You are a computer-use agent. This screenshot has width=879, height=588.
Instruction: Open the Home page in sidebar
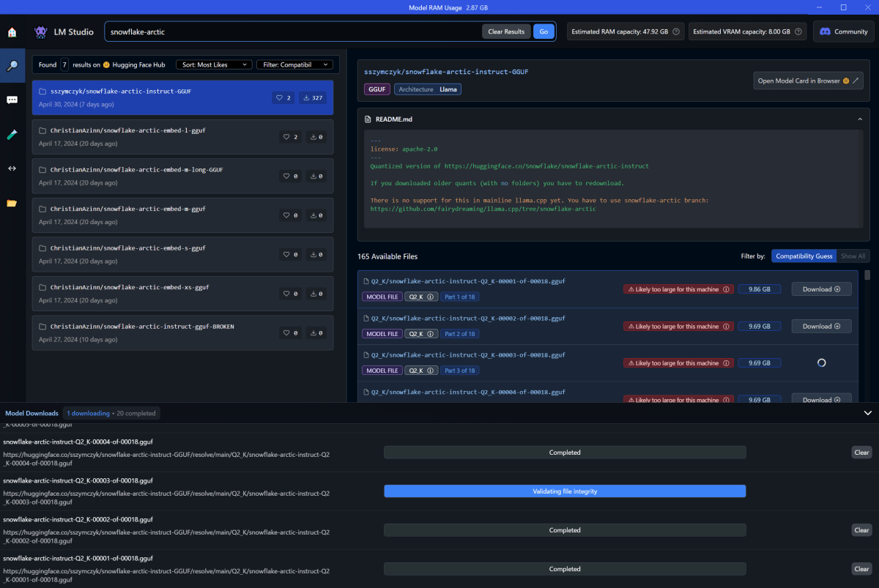12,32
